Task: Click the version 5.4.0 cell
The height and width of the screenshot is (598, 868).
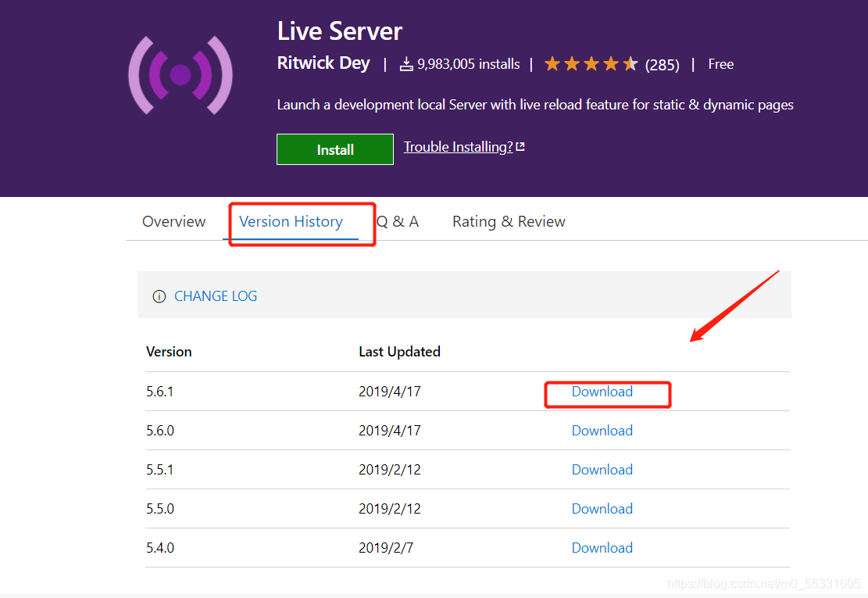Action: [160, 548]
